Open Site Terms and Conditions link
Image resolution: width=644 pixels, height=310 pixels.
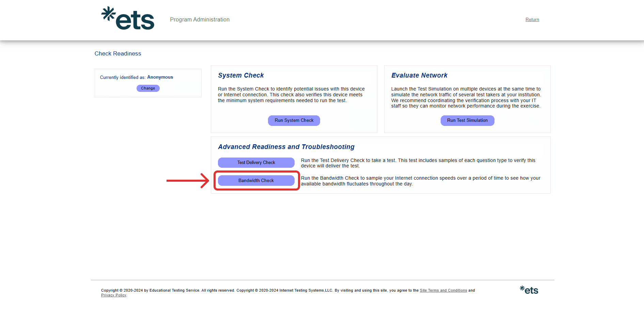pos(443,290)
